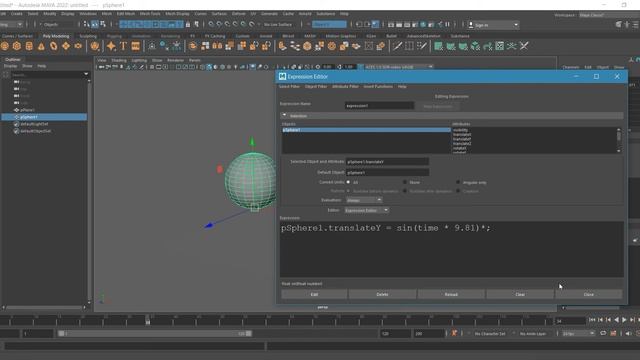Click in the expression text area
The height and width of the screenshot is (360, 640).
(451, 249)
